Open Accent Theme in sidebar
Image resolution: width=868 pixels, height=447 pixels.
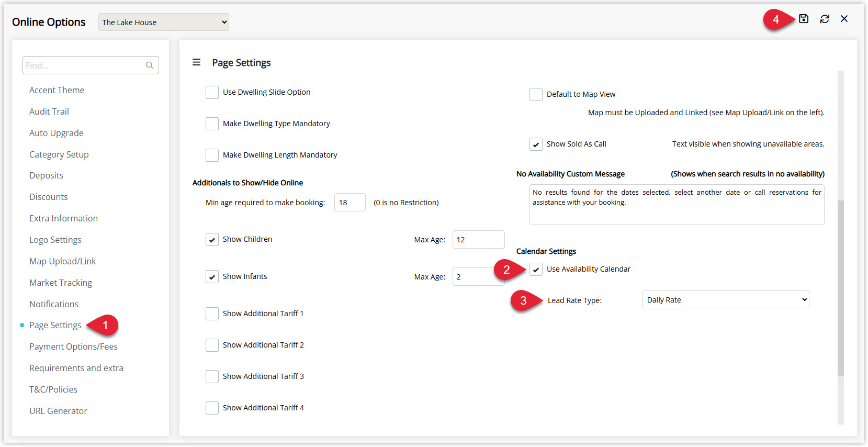pyautogui.click(x=57, y=90)
